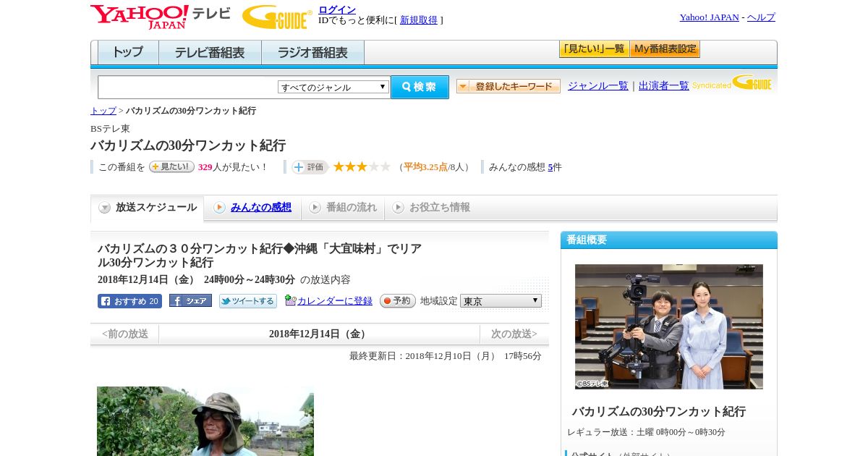Viewport: 868px width, 456px height.
Task: Click the ヘルプ link
Action: tap(761, 17)
